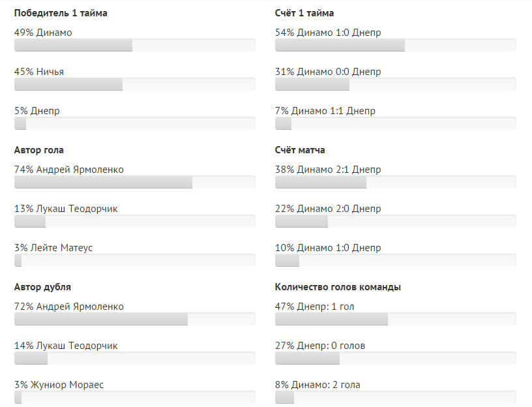Click the 8% Динамо: 2 гола bar

(395, 397)
